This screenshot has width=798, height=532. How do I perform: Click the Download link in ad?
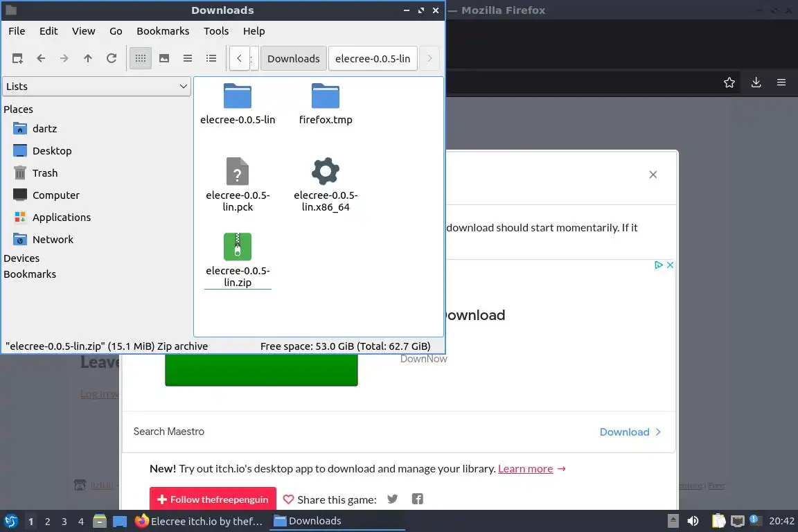click(x=630, y=432)
